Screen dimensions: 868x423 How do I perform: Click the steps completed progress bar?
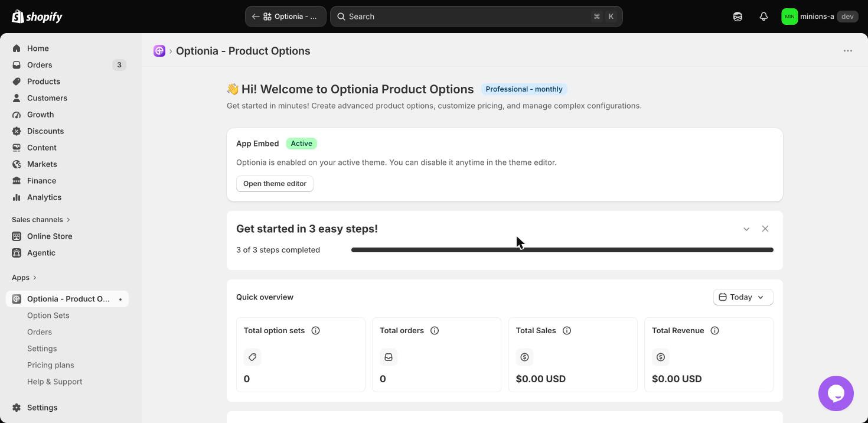click(562, 250)
